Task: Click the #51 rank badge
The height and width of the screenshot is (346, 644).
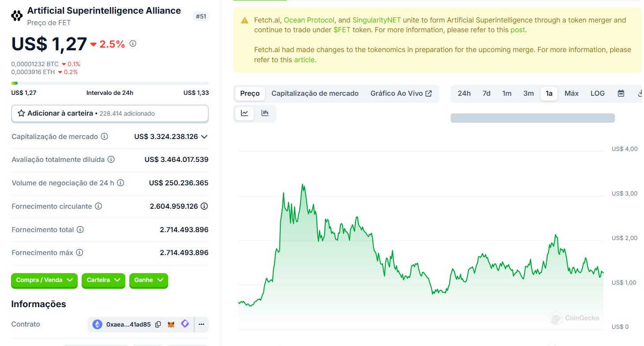Action: pos(201,16)
